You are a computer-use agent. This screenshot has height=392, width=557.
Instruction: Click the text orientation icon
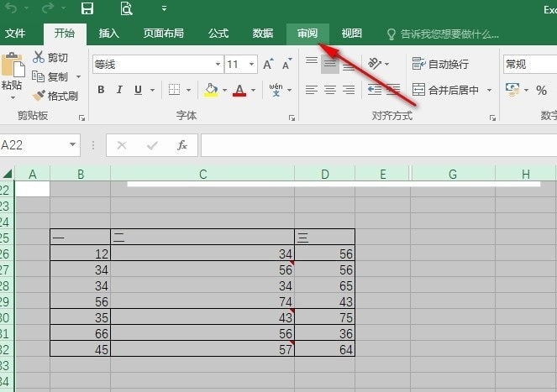pyautogui.click(x=375, y=64)
